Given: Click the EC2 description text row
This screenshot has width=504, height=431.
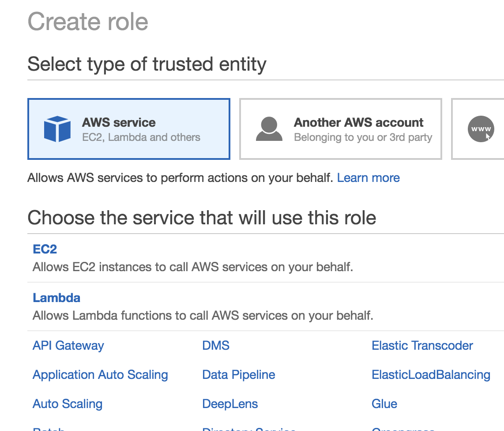Looking at the screenshot, I should point(193,267).
